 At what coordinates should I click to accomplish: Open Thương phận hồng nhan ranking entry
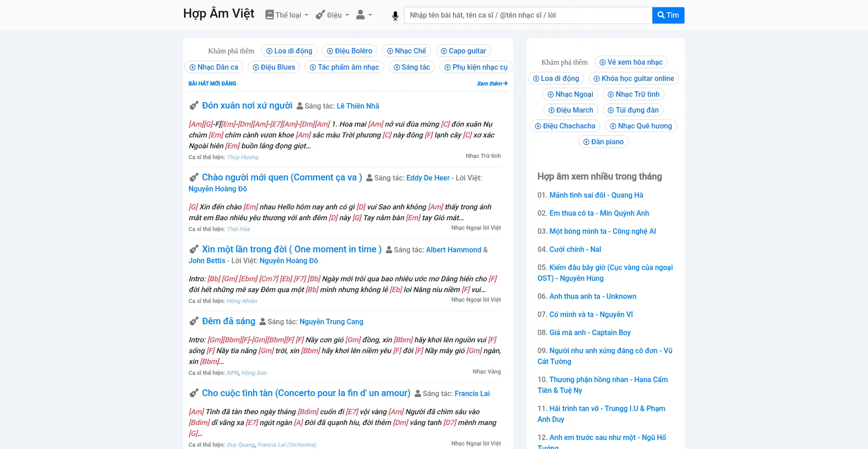603,385
